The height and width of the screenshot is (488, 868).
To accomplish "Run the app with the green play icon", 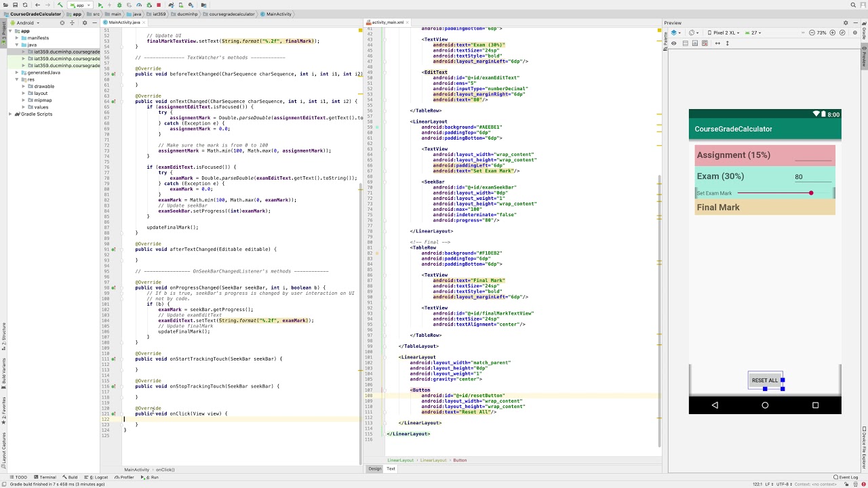I will click(100, 5).
